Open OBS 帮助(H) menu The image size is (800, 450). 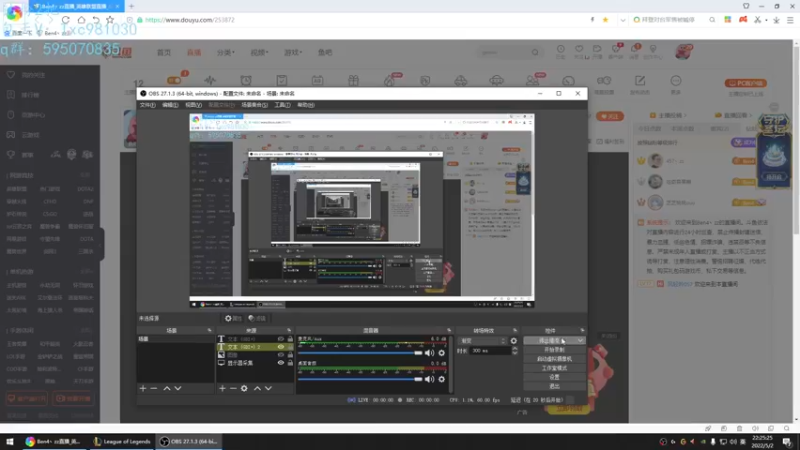click(306, 105)
